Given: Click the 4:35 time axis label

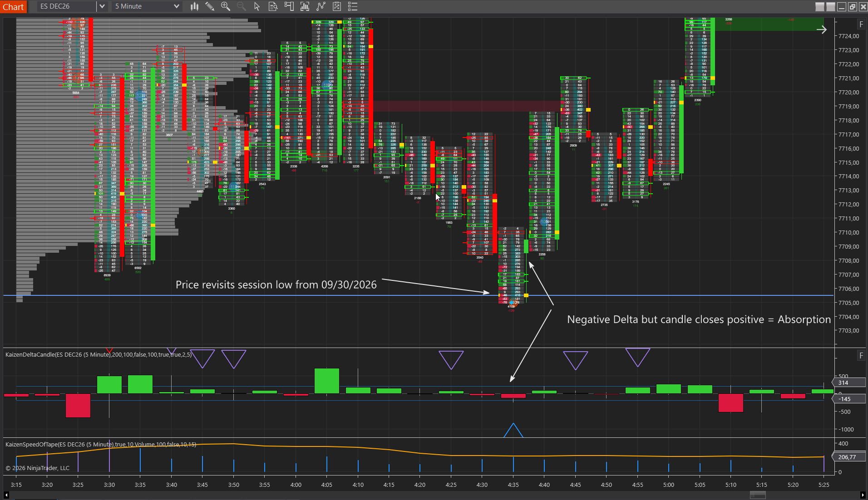Looking at the screenshot, I should point(513,485).
